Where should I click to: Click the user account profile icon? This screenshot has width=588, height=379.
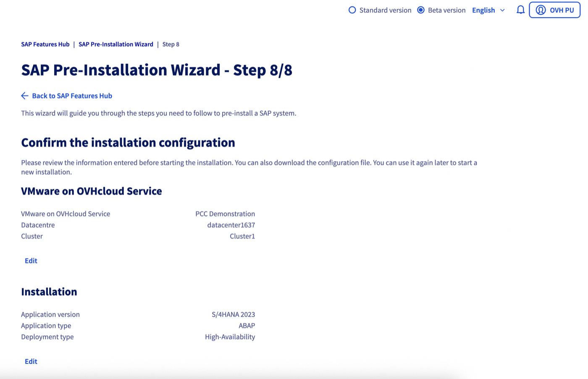click(x=540, y=10)
